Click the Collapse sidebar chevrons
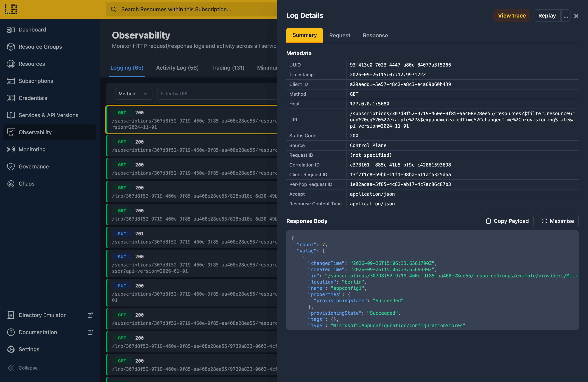The height and width of the screenshot is (382, 588). (x=11, y=368)
